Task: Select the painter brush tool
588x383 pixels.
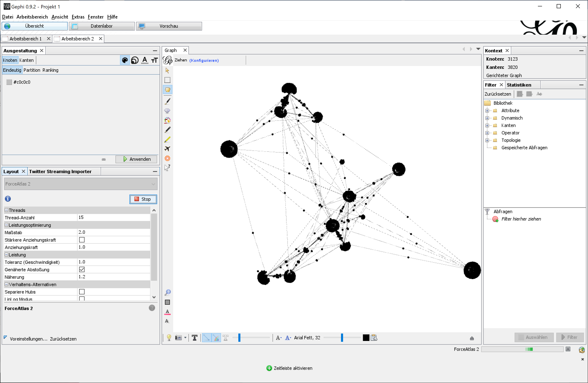Action: tap(167, 101)
